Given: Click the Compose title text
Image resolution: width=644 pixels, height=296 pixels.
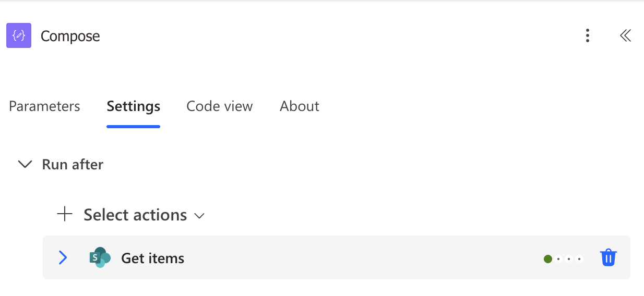Looking at the screenshot, I should tap(70, 36).
